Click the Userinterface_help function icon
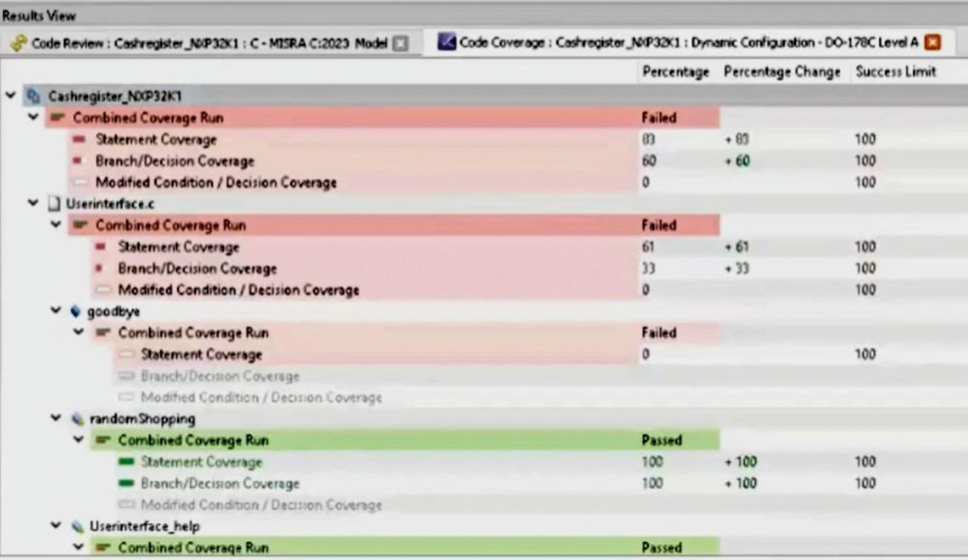968x560 pixels. pos(76,526)
